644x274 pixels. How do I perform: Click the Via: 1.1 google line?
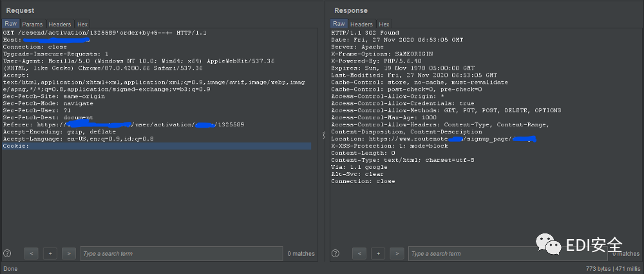(359, 168)
